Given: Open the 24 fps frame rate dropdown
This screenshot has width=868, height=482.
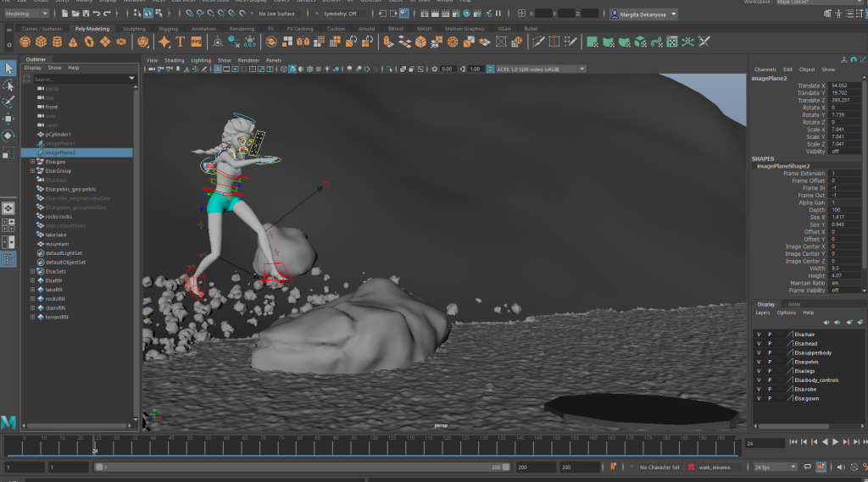Looking at the screenshot, I should click(775, 467).
